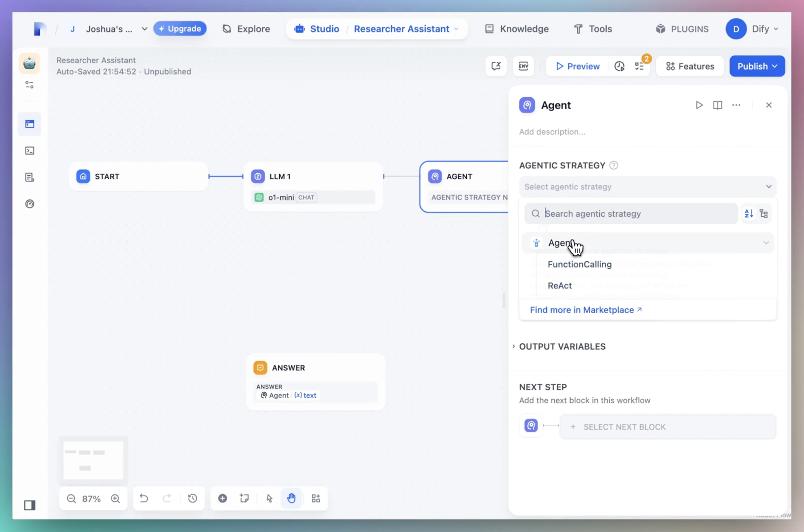Switch to pointer selection mode
Image resolution: width=804 pixels, height=532 pixels.
click(x=269, y=498)
